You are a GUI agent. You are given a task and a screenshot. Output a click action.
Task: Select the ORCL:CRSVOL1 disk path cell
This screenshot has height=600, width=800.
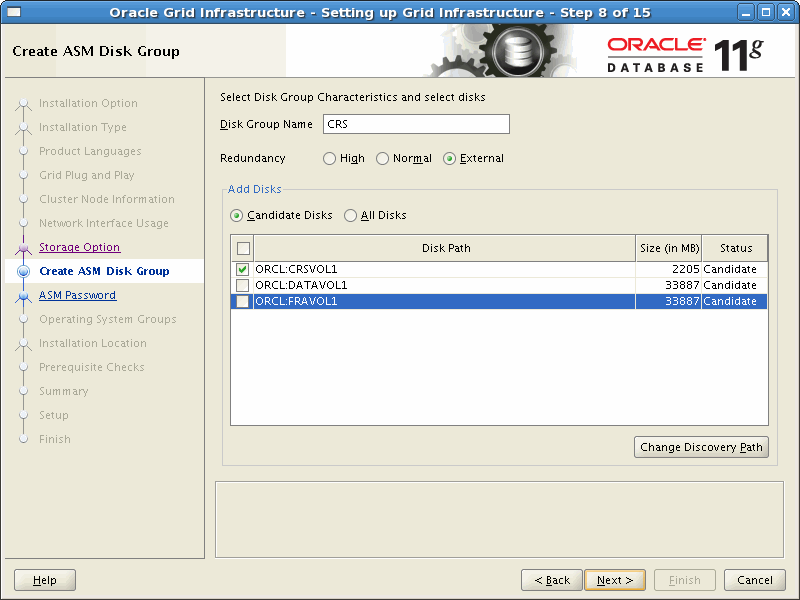pyautogui.click(x=444, y=269)
